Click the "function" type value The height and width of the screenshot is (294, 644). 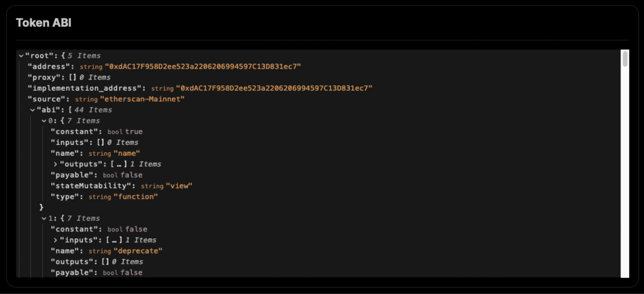tap(136, 197)
